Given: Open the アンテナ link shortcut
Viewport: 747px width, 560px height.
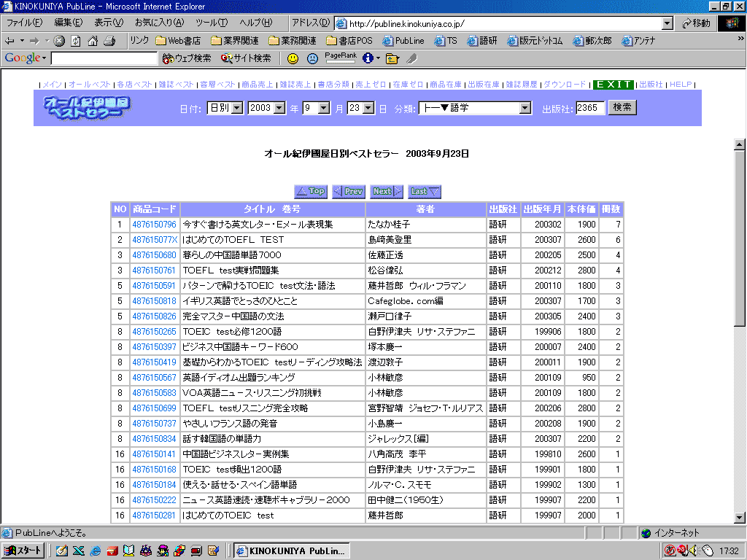Looking at the screenshot, I should pyautogui.click(x=639, y=41).
